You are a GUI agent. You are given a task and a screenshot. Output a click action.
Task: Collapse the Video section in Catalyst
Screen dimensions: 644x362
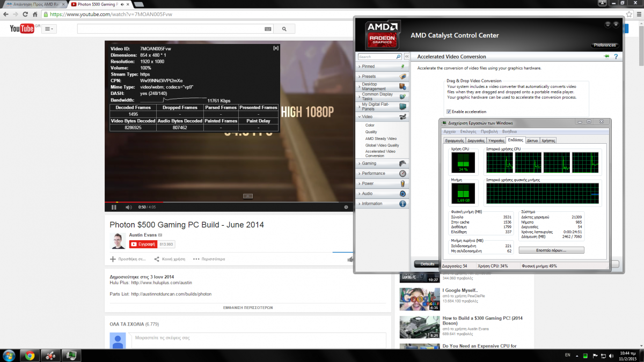382,116
